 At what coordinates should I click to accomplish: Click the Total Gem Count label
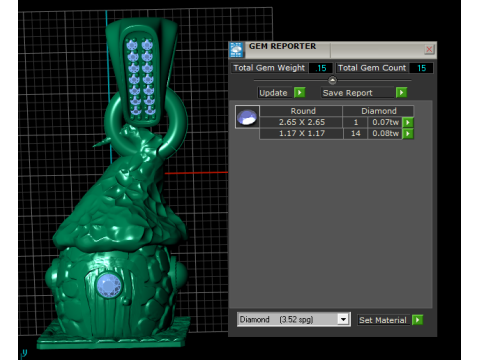click(x=372, y=68)
